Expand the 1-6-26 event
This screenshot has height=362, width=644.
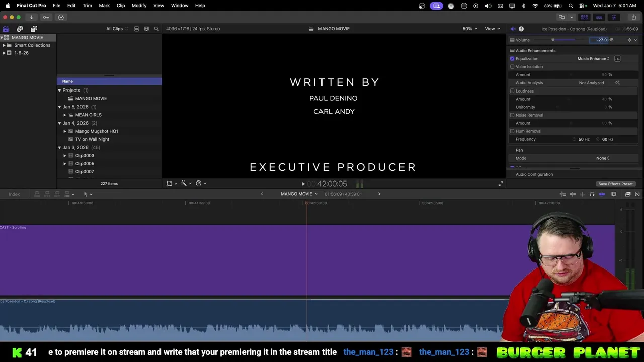pyautogui.click(x=4, y=53)
